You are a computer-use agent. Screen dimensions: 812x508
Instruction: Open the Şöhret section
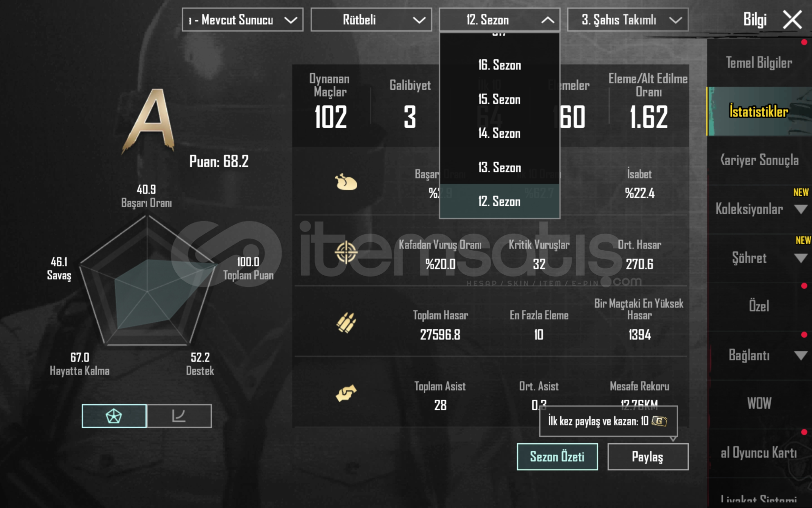coord(749,258)
